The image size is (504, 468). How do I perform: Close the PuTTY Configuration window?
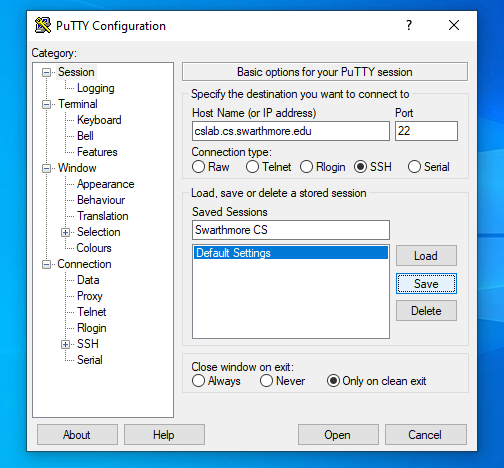[x=454, y=25]
